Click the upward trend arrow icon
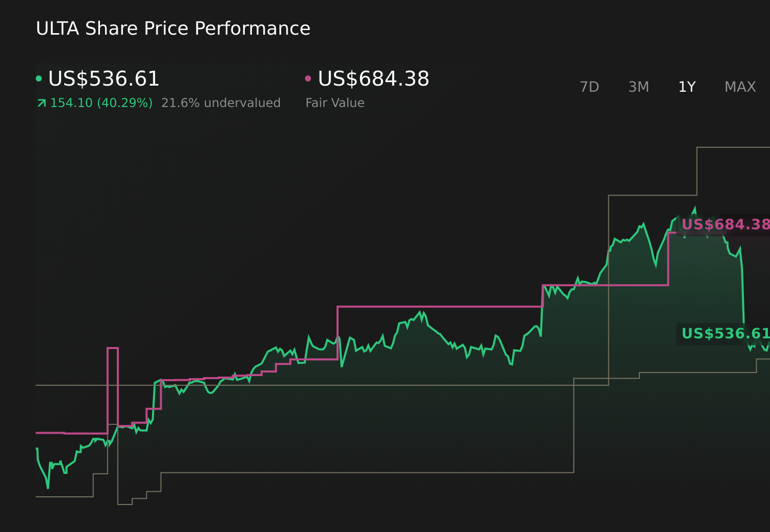The width and height of the screenshot is (770, 532). click(41, 102)
